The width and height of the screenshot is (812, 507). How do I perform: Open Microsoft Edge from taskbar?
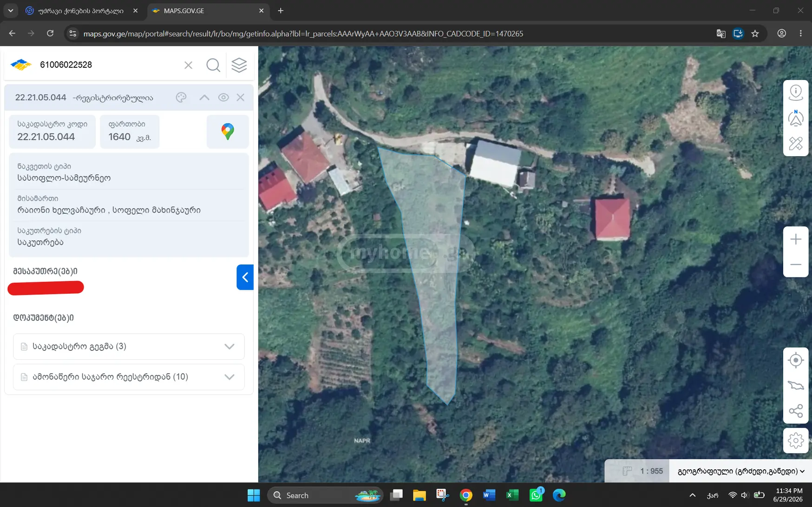559,495
